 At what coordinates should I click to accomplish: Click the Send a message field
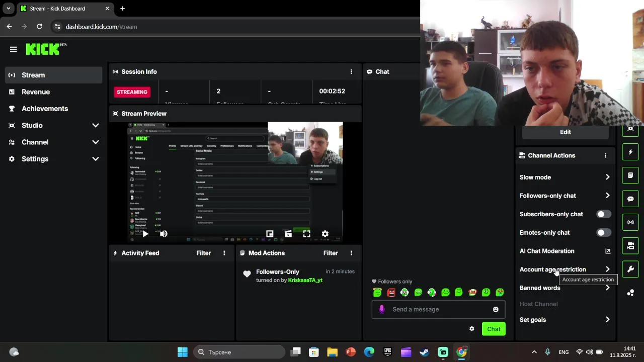pos(439,309)
